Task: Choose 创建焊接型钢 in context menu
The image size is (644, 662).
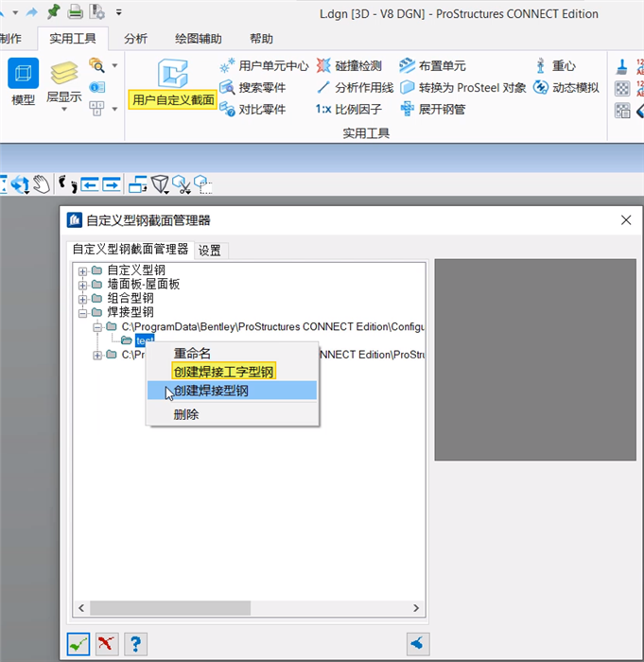Action: (232, 391)
